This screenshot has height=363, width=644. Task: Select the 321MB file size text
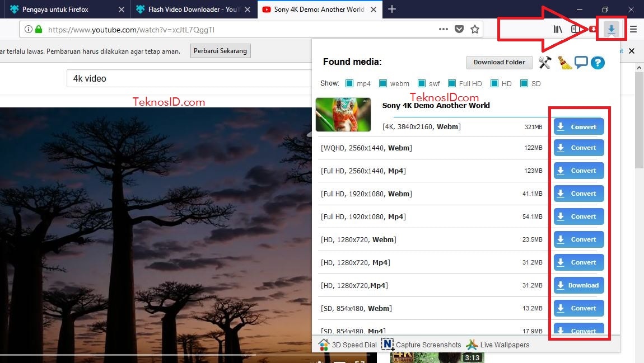[533, 127]
